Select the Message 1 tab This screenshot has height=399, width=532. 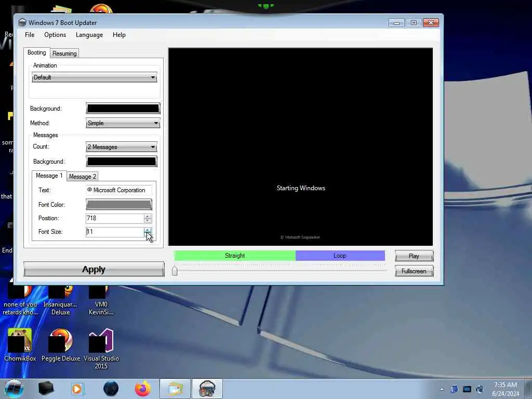click(x=49, y=176)
